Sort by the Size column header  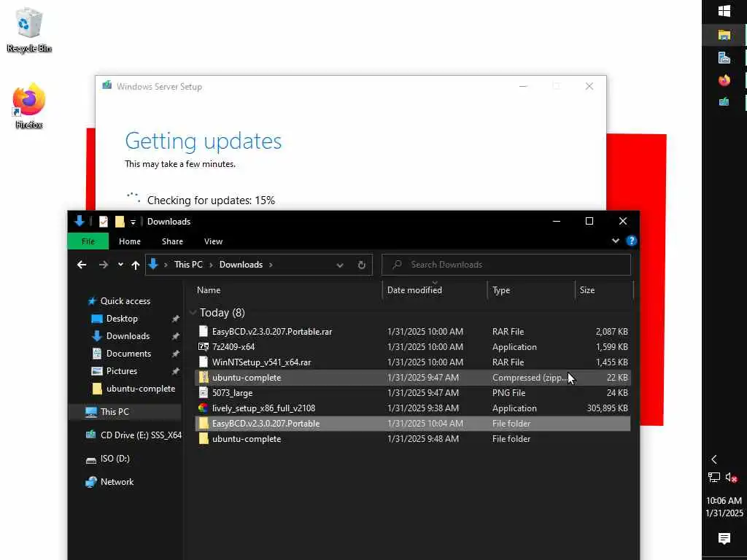point(587,290)
